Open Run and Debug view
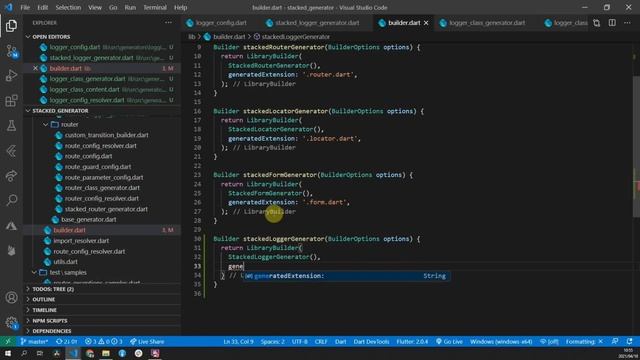 tap(11, 76)
